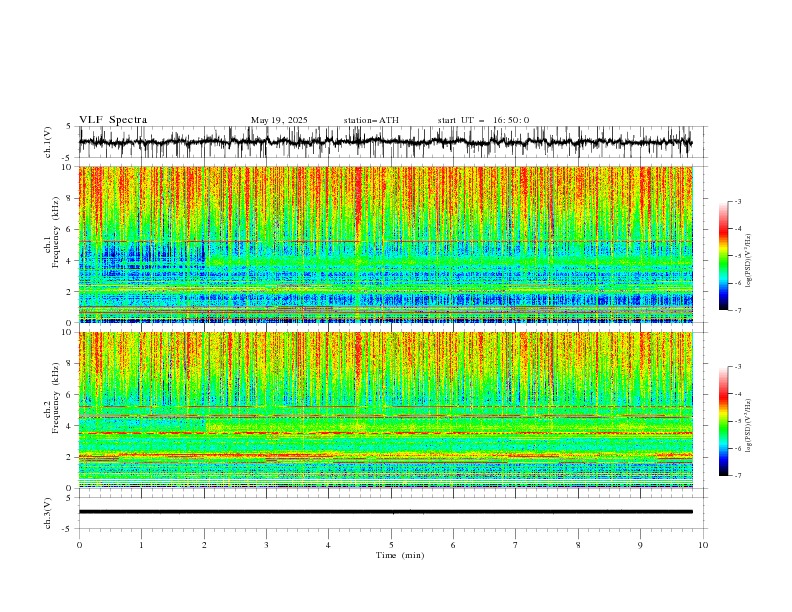Click the '-3' tick on lower colorbar
Viewport: 792px width, 612px height.
[x=738, y=367]
